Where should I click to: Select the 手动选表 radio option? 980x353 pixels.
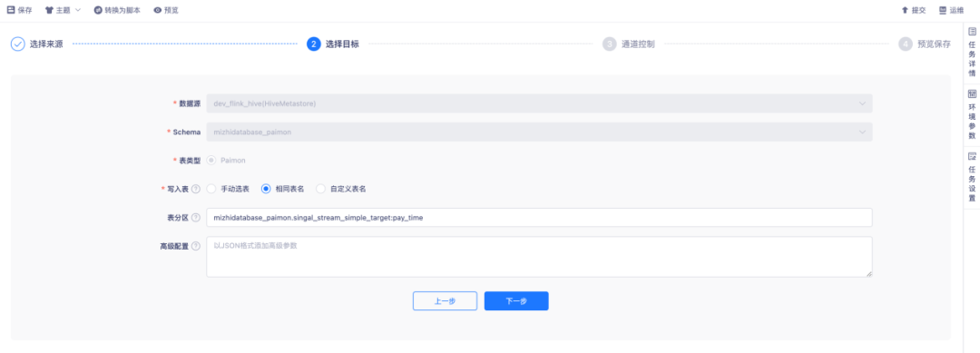(x=211, y=189)
